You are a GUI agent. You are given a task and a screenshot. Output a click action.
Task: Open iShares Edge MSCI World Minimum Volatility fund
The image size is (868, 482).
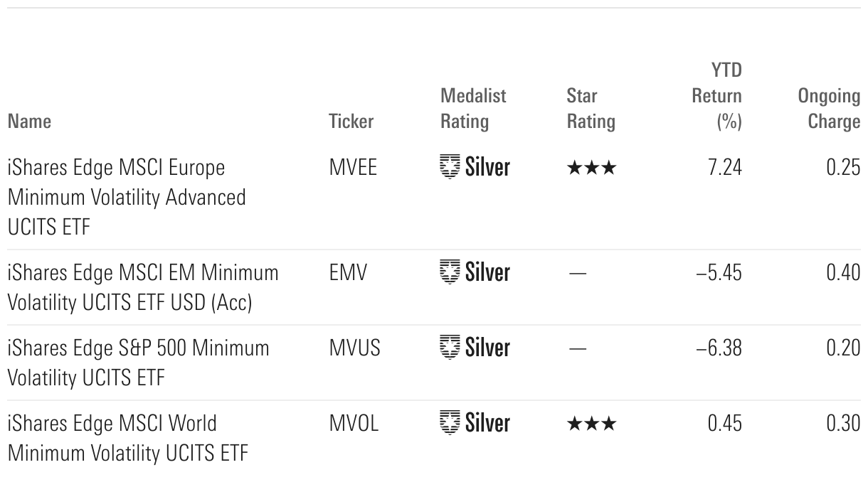click(x=128, y=438)
